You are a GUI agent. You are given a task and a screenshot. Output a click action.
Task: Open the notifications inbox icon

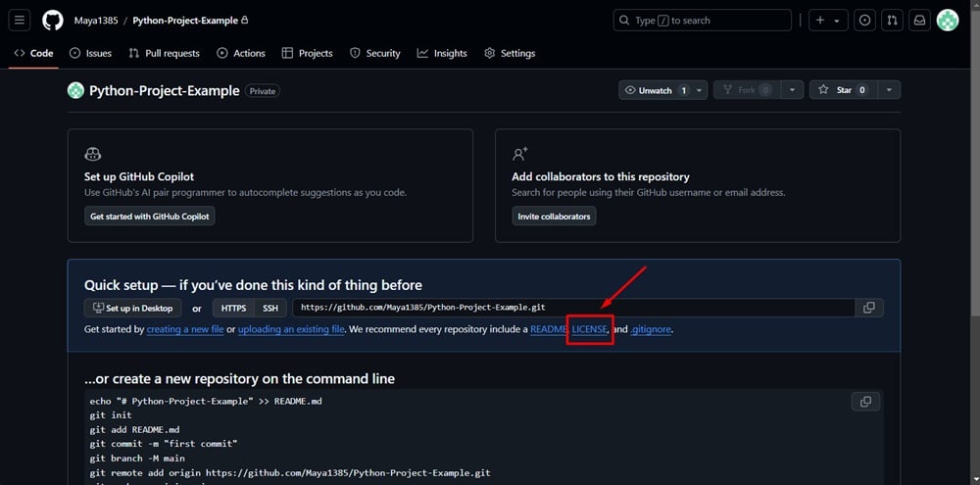coord(920,20)
